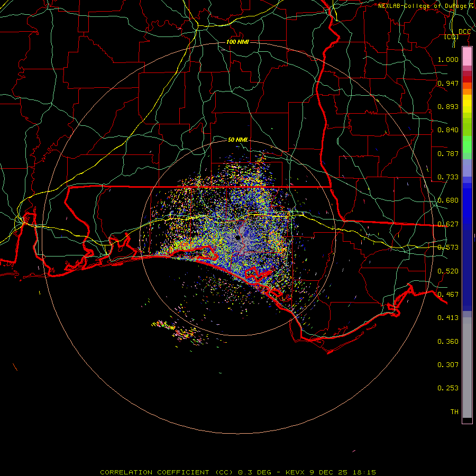Click the 50 NMI range ring label
This screenshot has height=476, width=476.
(238, 140)
